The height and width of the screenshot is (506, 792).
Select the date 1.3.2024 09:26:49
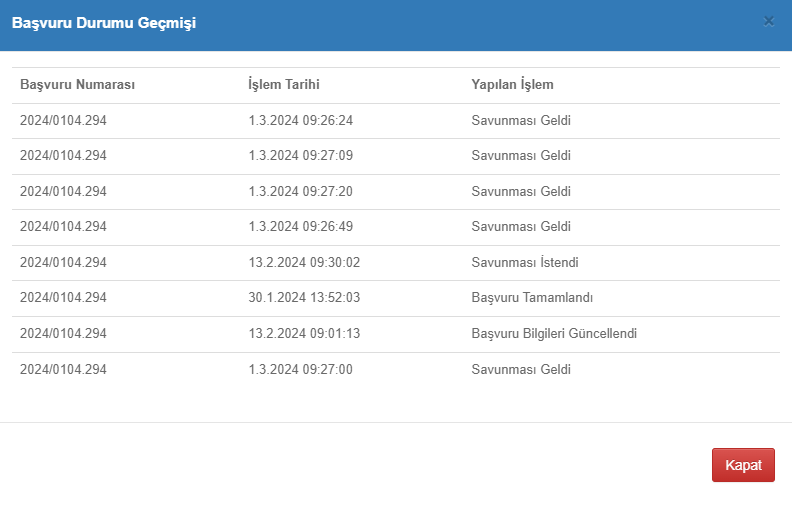301,227
